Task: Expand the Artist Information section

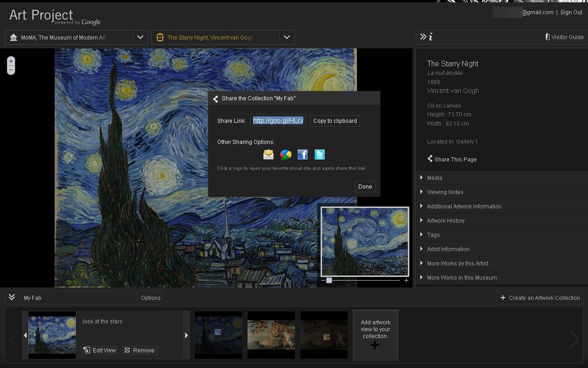Action: pos(502,249)
